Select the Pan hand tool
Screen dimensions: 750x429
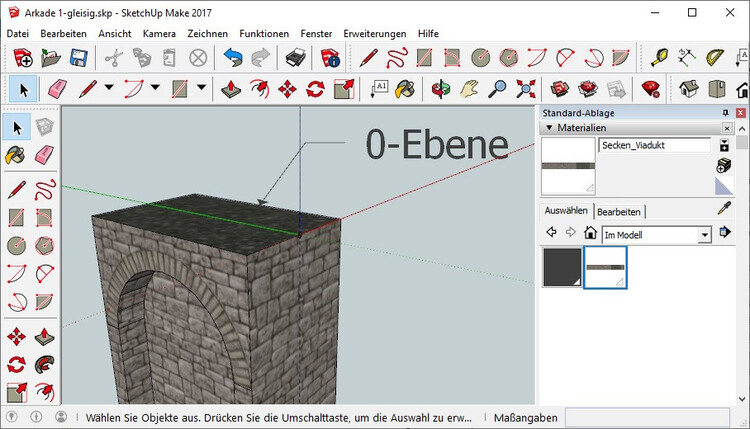(x=469, y=89)
